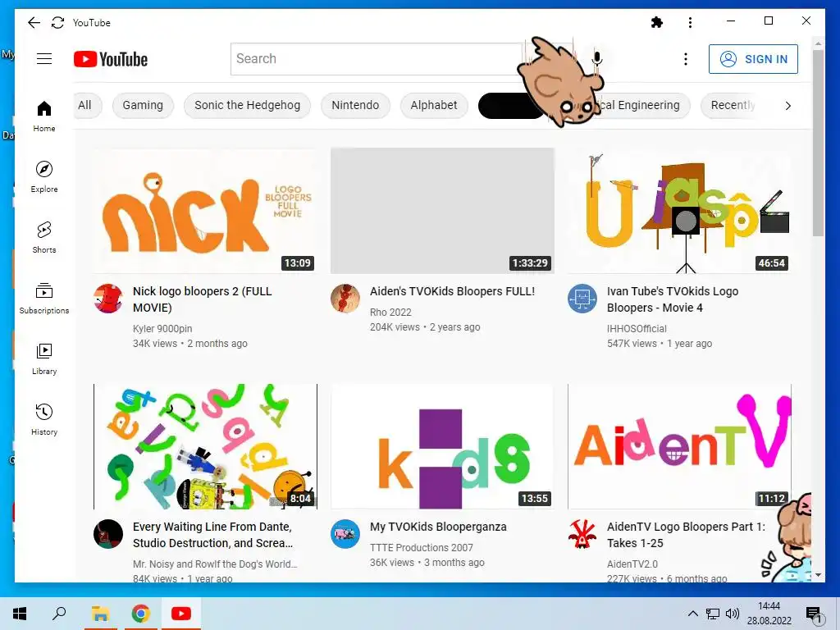Select the Nintendo filter chip
The image size is (840, 630).
point(355,106)
